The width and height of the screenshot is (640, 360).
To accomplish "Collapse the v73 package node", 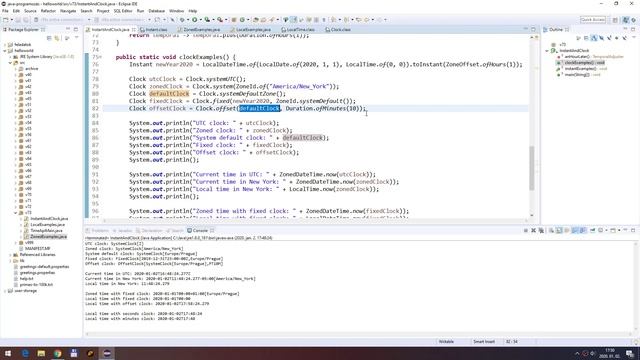I will click(16, 213).
